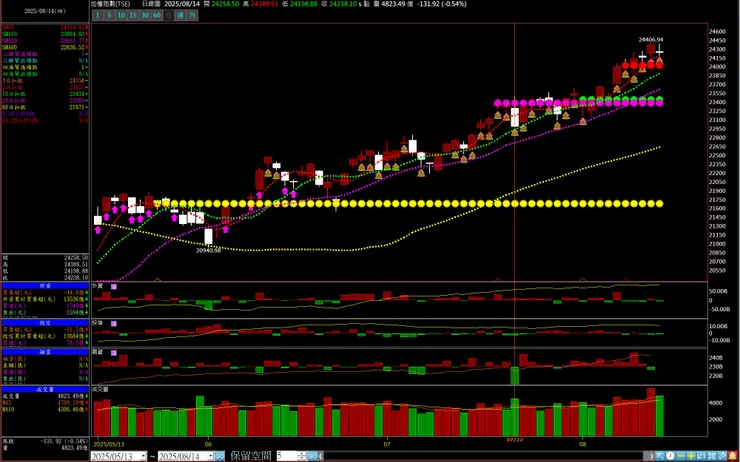Open the clock icon in bottom toolbar
740x462 pixels.
670,456
